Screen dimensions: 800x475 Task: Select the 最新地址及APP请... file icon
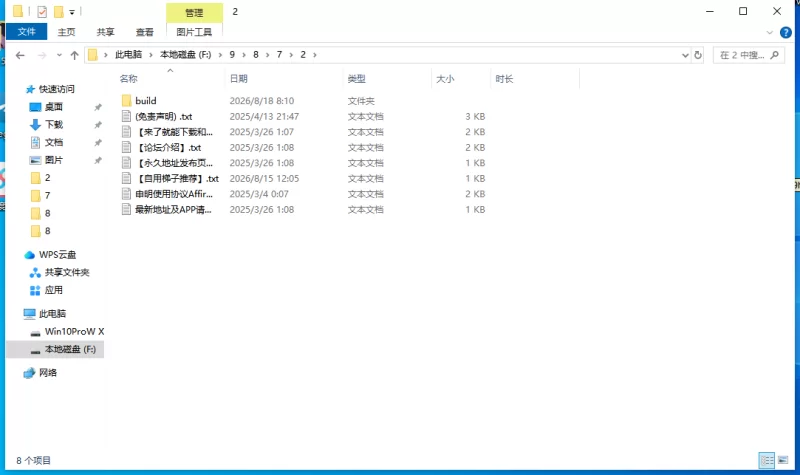point(127,209)
